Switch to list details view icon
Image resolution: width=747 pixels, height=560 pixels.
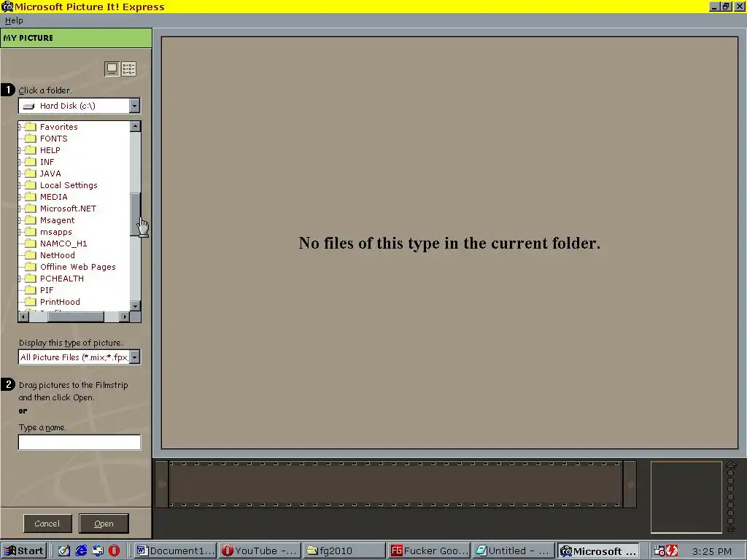128,69
